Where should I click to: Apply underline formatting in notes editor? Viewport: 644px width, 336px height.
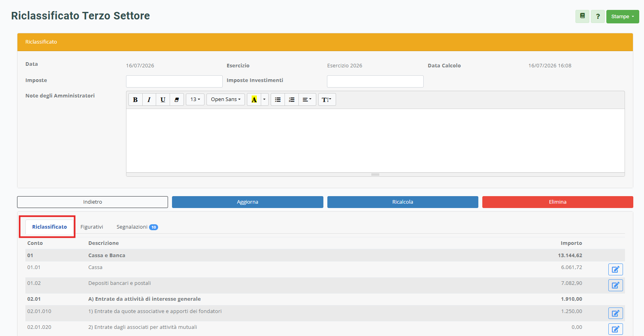click(163, 99)
